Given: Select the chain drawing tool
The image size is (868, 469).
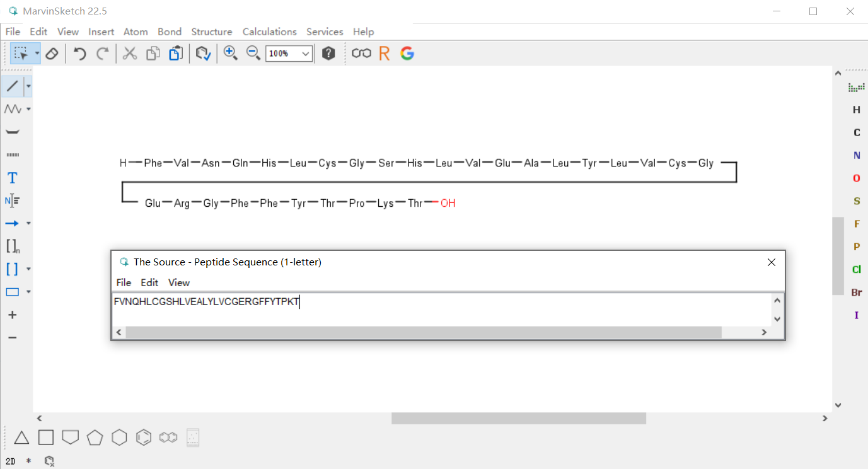Looking at the screenshot, I should 12,109.
